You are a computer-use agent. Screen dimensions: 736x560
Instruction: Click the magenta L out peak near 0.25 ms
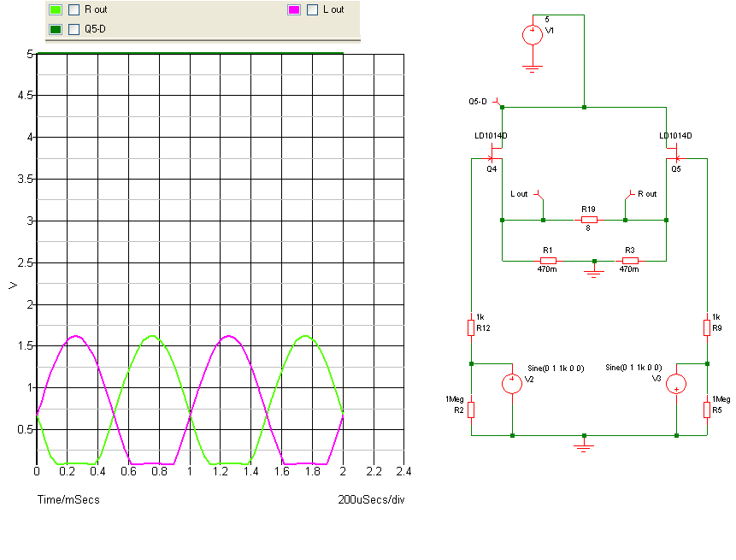tap(76, 336)
